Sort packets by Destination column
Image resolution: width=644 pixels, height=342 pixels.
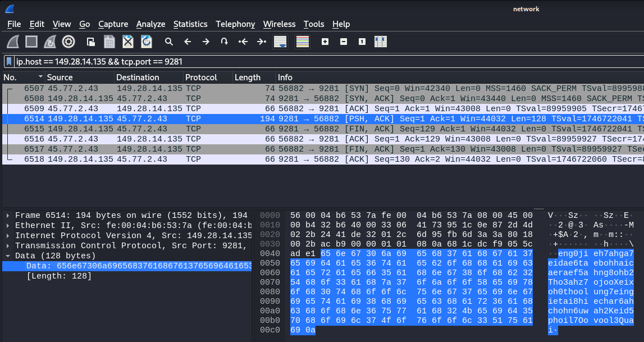(149, 77)
